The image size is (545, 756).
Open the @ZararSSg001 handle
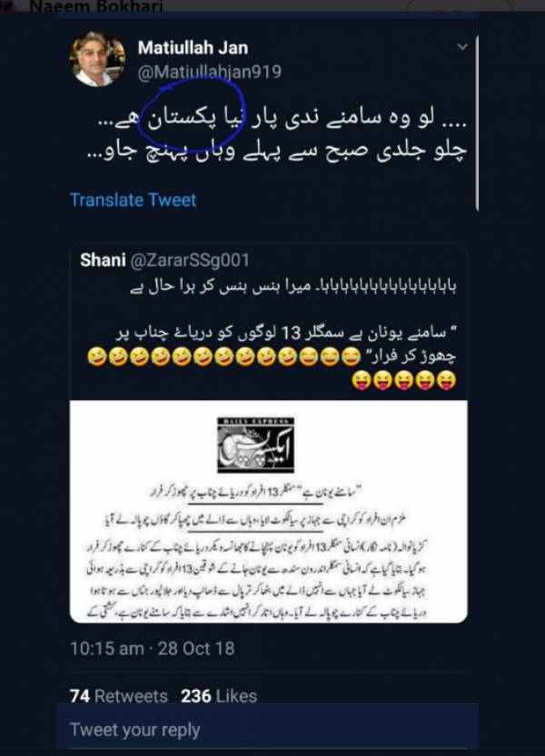click(x=190, y=260)
